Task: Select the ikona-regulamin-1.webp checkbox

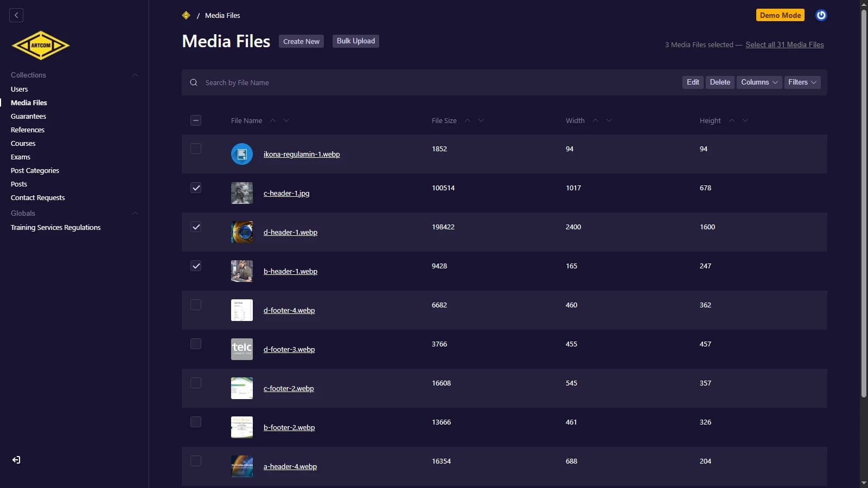Action: tap(196, 149)
